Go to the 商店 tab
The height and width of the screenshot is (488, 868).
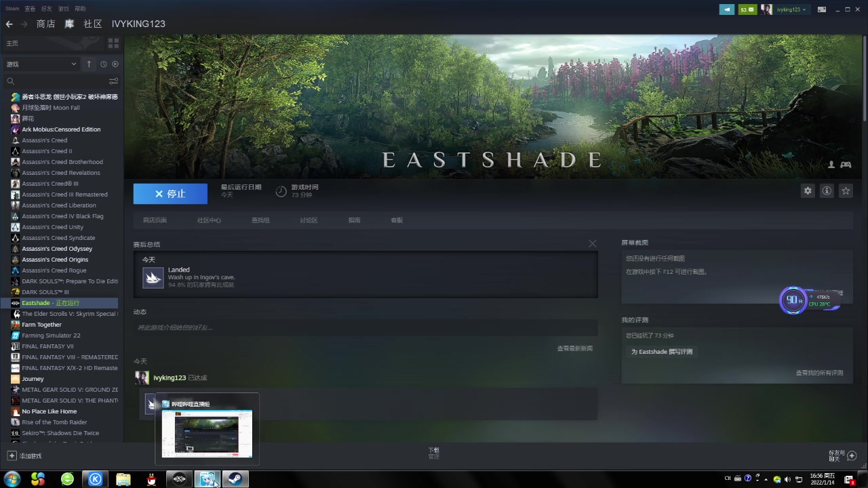tap(46, 24)
